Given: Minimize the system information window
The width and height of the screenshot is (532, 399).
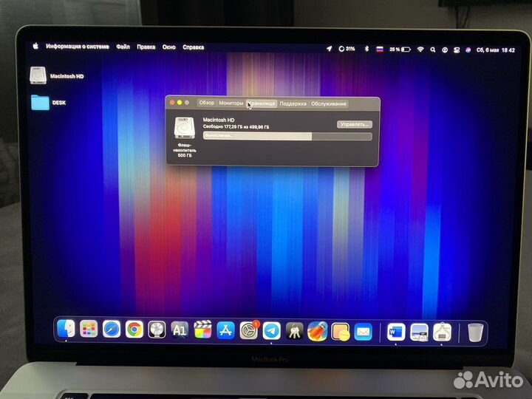Looking at the screenshot, I should click(180, 103).
